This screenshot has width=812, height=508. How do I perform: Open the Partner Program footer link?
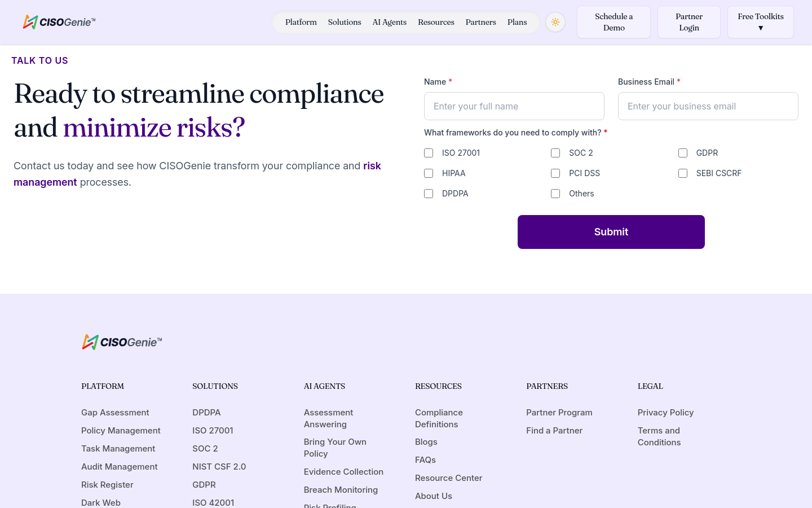559,413
